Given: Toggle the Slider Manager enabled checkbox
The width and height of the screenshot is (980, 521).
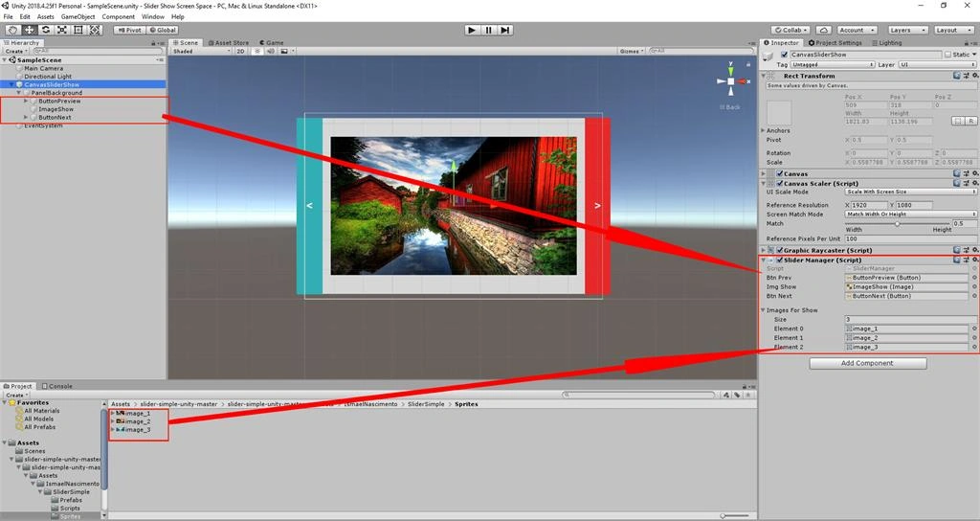Looking at the screenshot, I should [779, 260].
